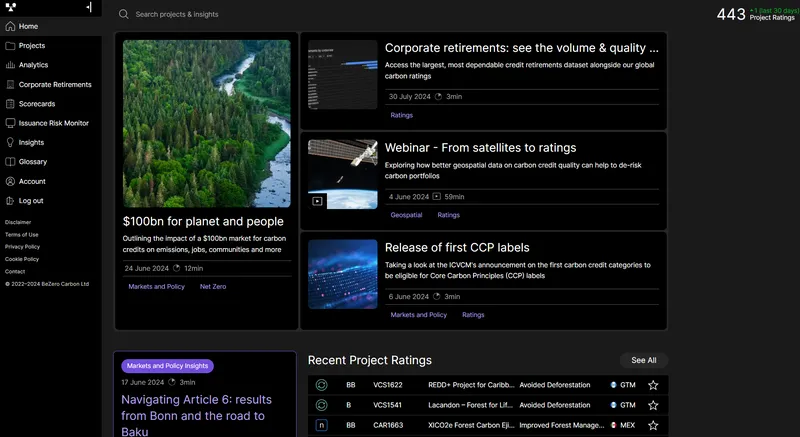
Task: Open Projects in the sidebar
Action: click(x=51, y=45)
